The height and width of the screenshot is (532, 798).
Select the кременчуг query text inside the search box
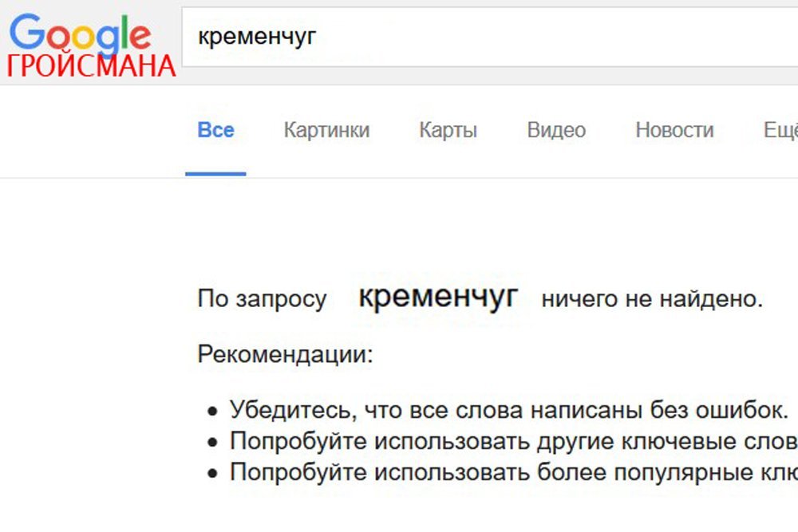257,34
